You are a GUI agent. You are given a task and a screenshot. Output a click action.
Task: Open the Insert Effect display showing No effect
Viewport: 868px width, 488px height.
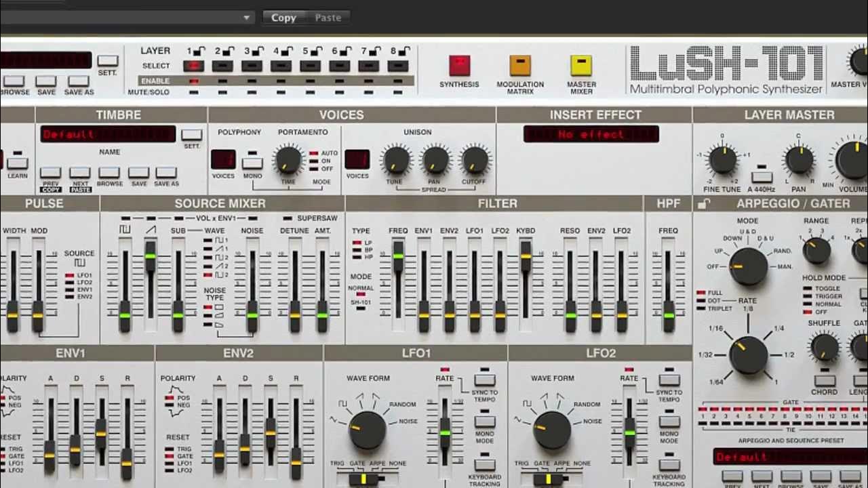click(x=591, y=134)
